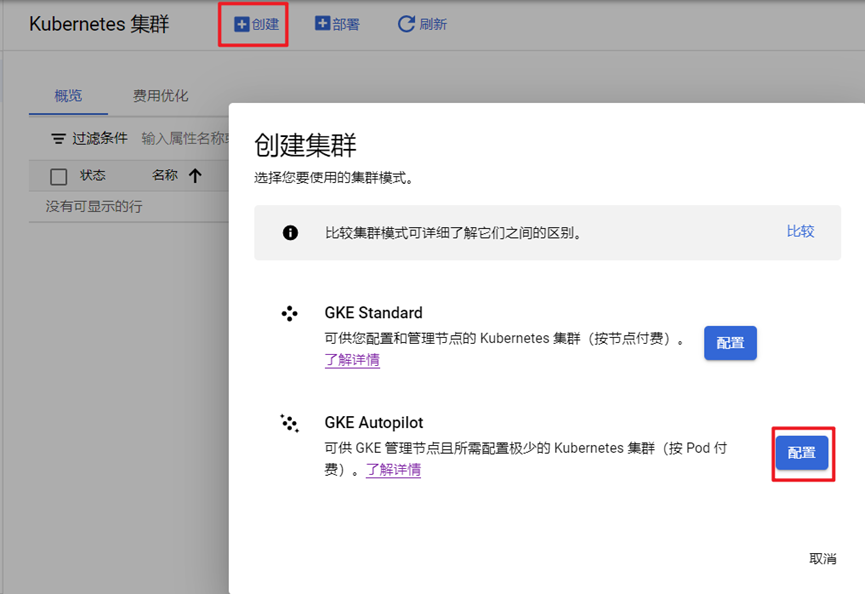Viewport: 865px width, 594px height.
Task: Open 了解详情 link under GKE Autopilot
Action: click(x=393, y=470)
